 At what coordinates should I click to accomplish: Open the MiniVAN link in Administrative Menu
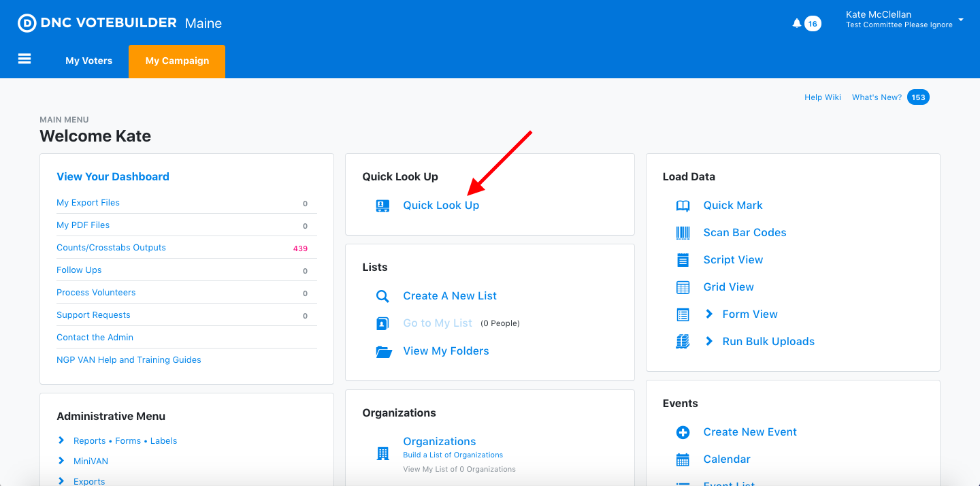(91, 461)
